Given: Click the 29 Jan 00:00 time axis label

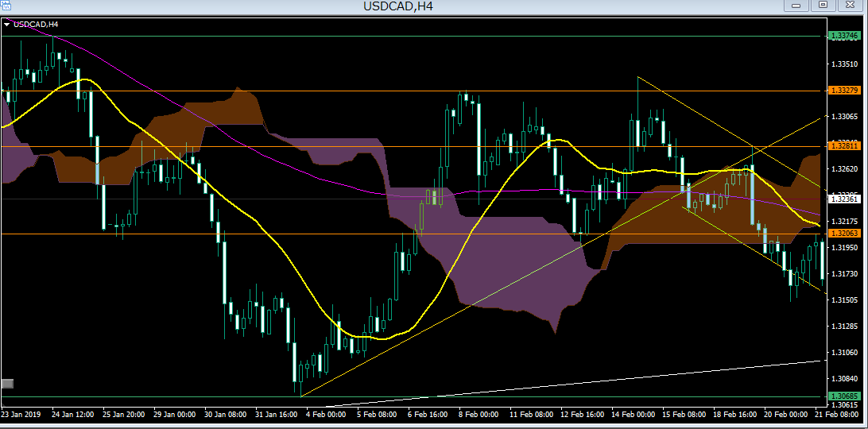Looking at the screenshot, I should click(176, 414).
